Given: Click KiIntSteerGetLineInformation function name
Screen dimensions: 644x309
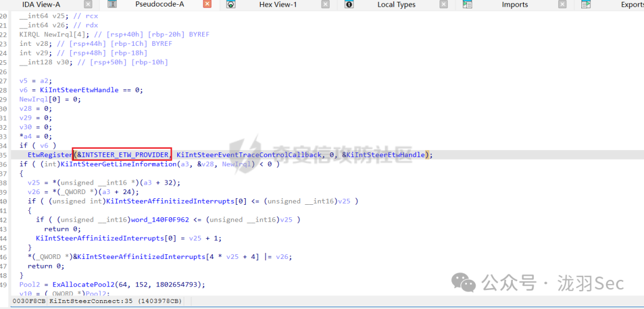Looking at the screenshot, I should point(118,164).
